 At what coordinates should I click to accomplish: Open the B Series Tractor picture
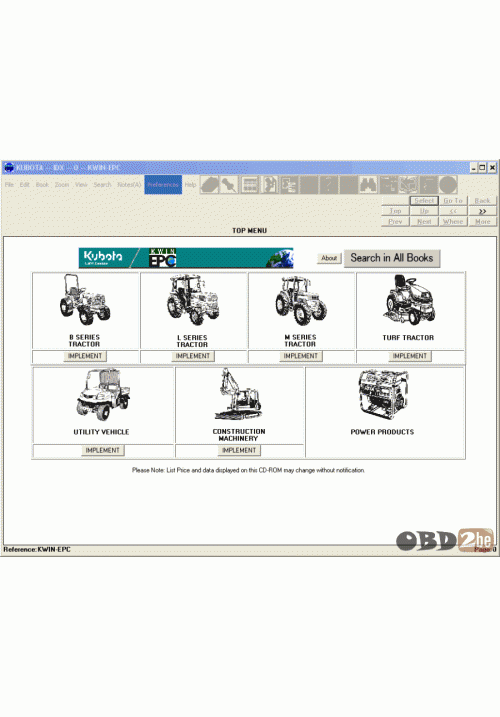(85, 300)
